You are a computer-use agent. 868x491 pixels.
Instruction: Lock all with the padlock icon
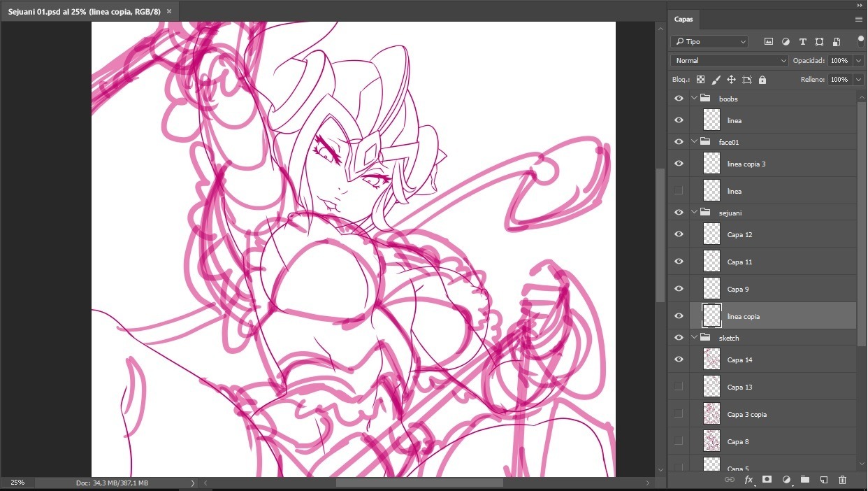pyautogui.click(x=762, y=80)
